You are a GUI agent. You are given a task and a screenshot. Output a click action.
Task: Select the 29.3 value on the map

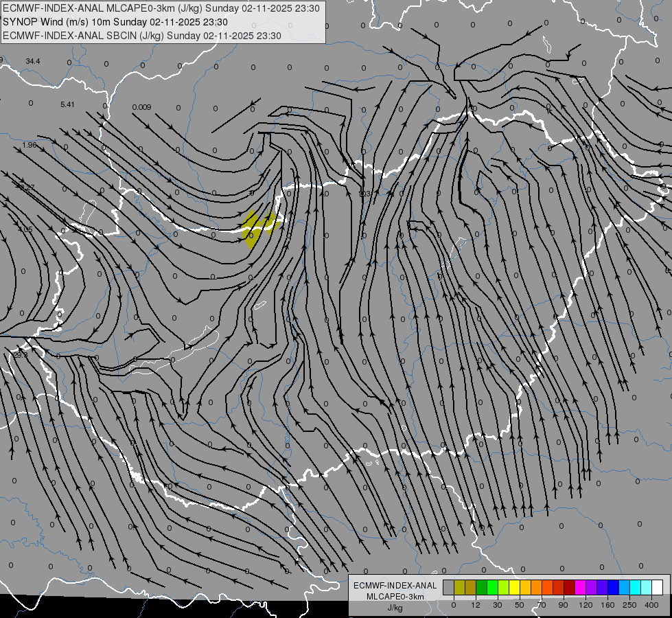point(20,355)
